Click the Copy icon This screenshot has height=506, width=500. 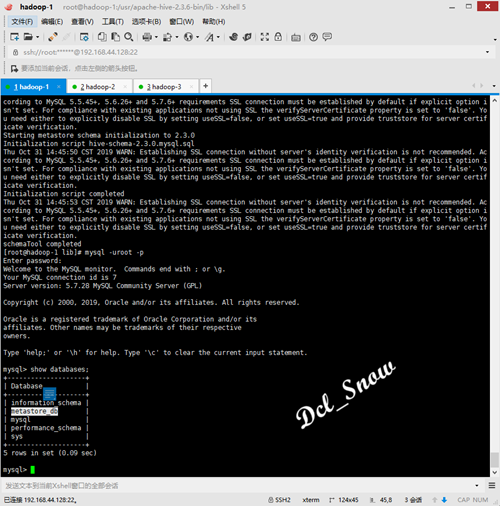tap(102, 37)
